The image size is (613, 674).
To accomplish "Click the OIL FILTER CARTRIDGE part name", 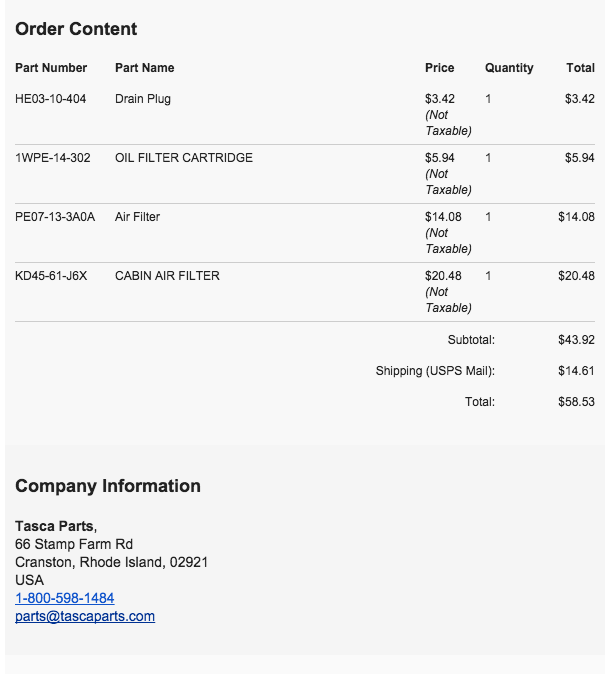I will [184, 158].
